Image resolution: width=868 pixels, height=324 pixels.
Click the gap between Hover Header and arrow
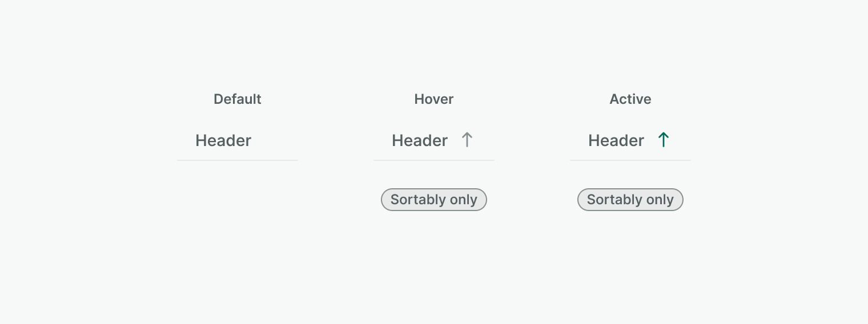[455, 141]
